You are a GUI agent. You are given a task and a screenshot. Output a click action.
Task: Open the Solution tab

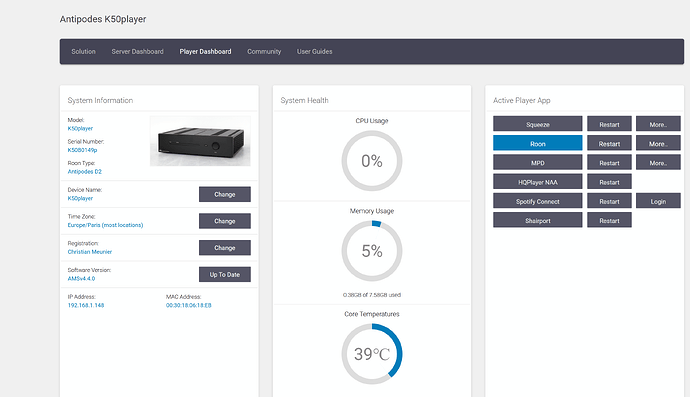(83, 51)
